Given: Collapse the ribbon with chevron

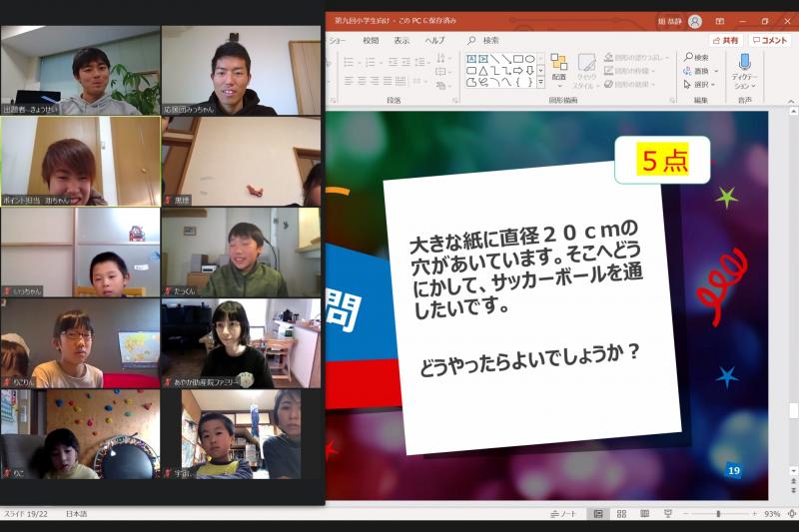Looking at the screenshot, I should [x=791, y=101].
